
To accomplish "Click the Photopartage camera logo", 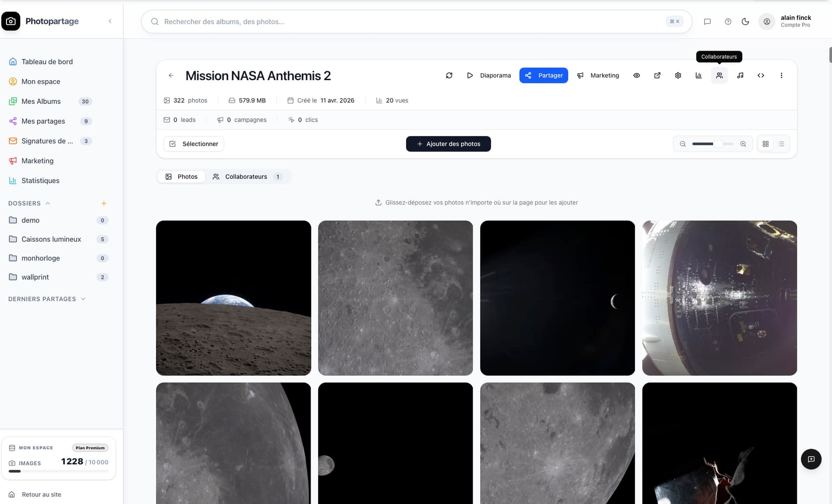I will click(x=10, y=21).
